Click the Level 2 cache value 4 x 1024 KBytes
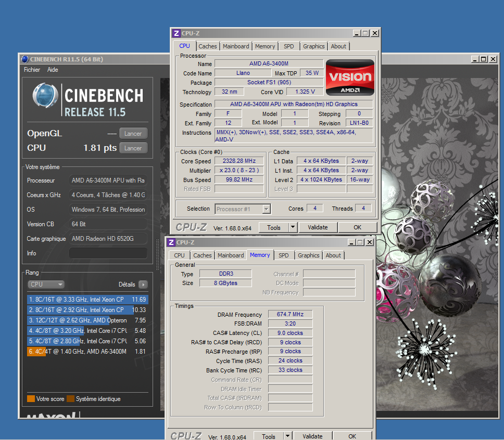 tap(321, 179)
